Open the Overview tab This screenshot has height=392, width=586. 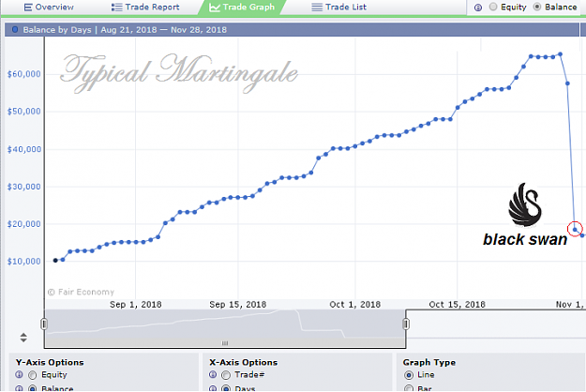tap(49, 8)
